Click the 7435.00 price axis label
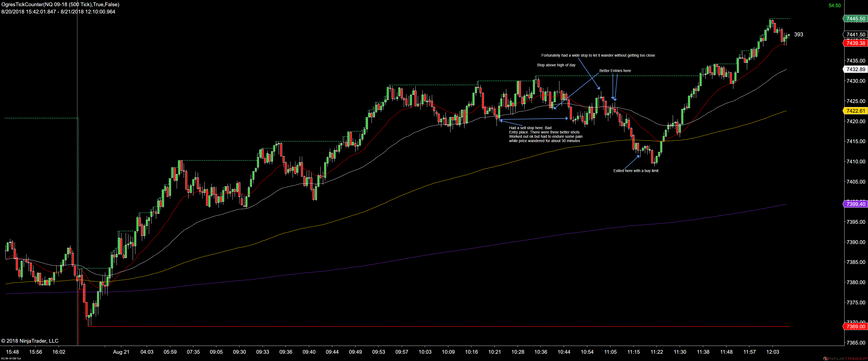 856,61
